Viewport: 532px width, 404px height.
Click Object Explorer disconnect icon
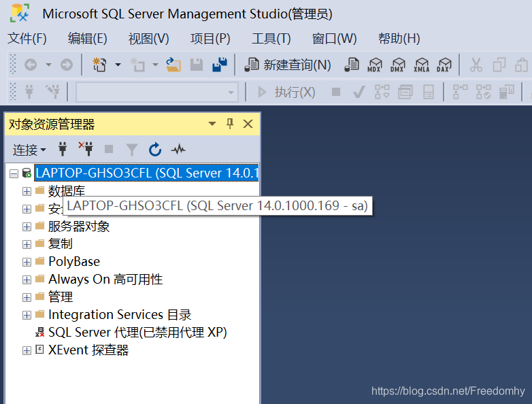pos(86,148)
